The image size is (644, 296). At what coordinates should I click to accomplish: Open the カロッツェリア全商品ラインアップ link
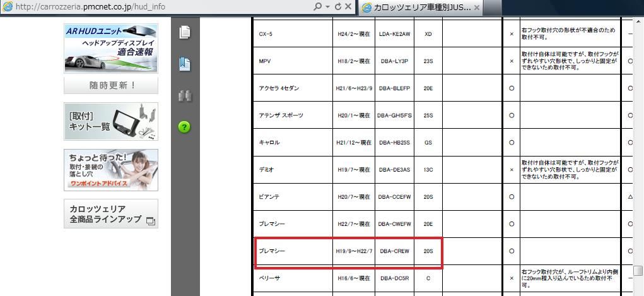coord(111,214)
